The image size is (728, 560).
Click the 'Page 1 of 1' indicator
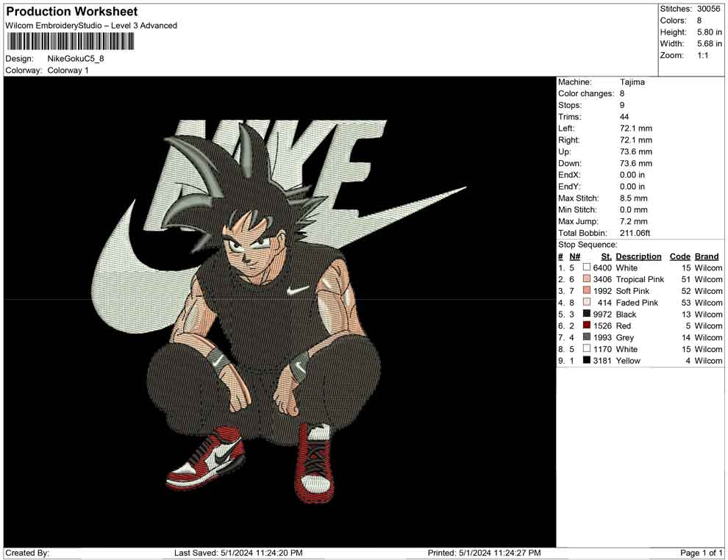click(701, 553)
